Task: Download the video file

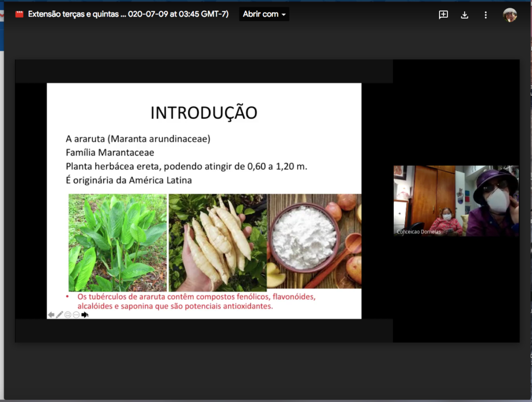Action: [x=464, y=15]
